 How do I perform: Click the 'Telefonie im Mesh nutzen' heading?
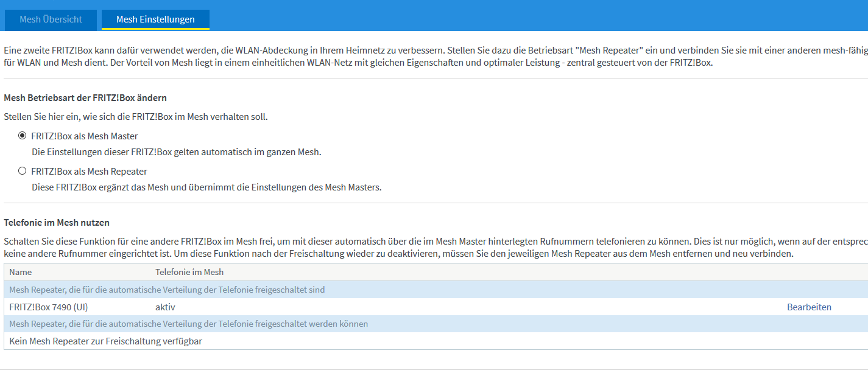[57, 223]
